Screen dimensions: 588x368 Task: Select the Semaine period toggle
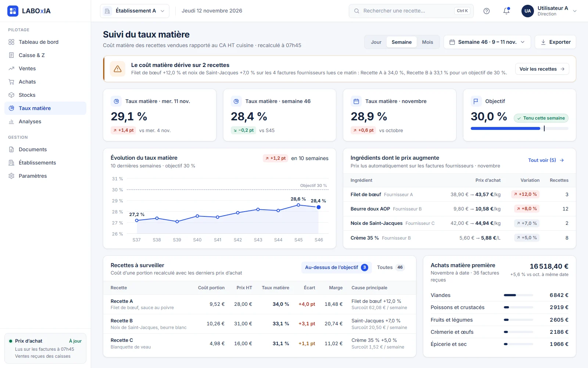(402, 42)
